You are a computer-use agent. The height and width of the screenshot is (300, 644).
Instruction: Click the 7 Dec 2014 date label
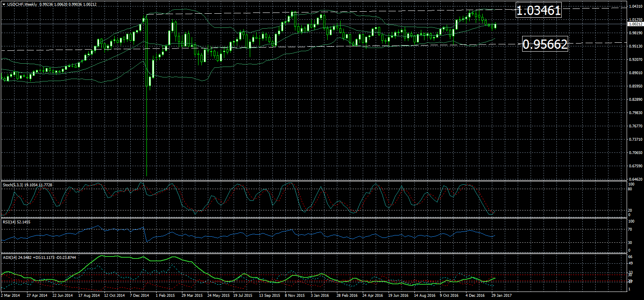click(139, 296)
